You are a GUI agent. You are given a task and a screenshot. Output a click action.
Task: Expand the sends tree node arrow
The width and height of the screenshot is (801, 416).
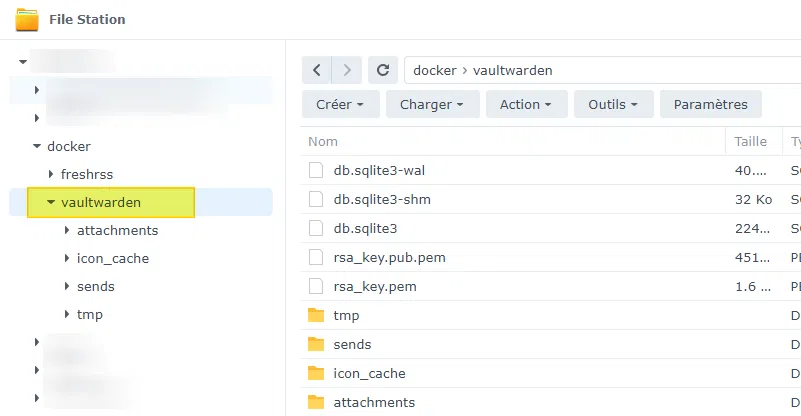coord(67,286)
